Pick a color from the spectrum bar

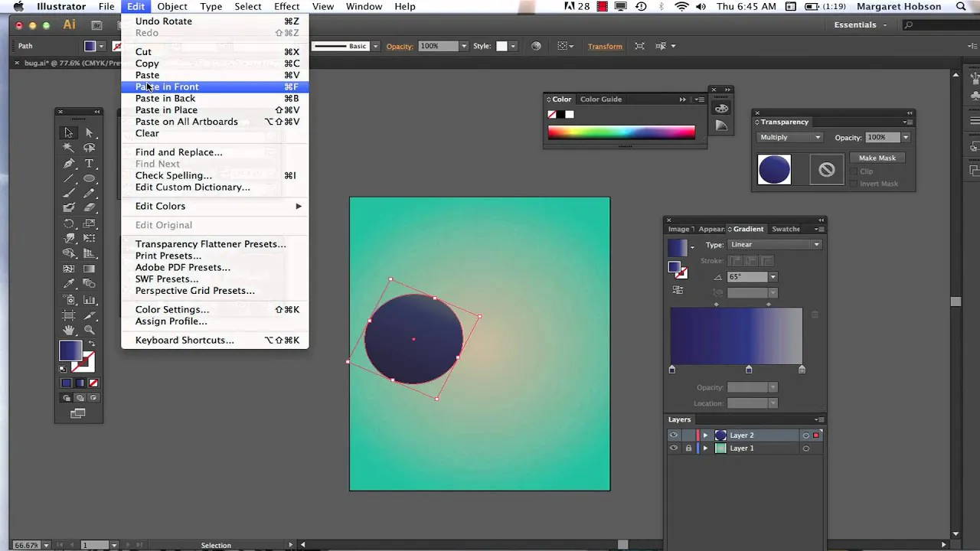click(x=622, y=132)
